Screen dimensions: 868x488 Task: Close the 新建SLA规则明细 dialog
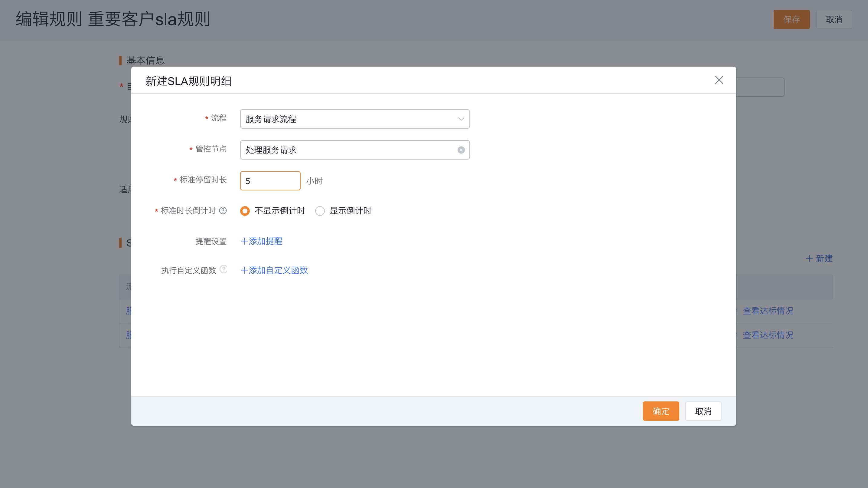click(719, 80)
